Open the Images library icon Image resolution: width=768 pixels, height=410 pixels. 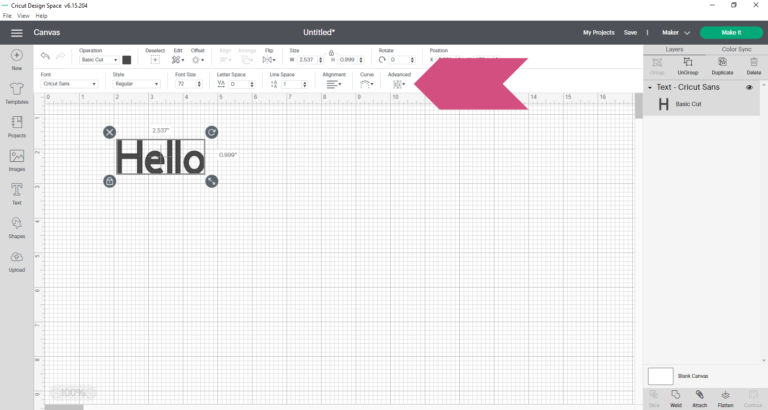click(17, 159)
